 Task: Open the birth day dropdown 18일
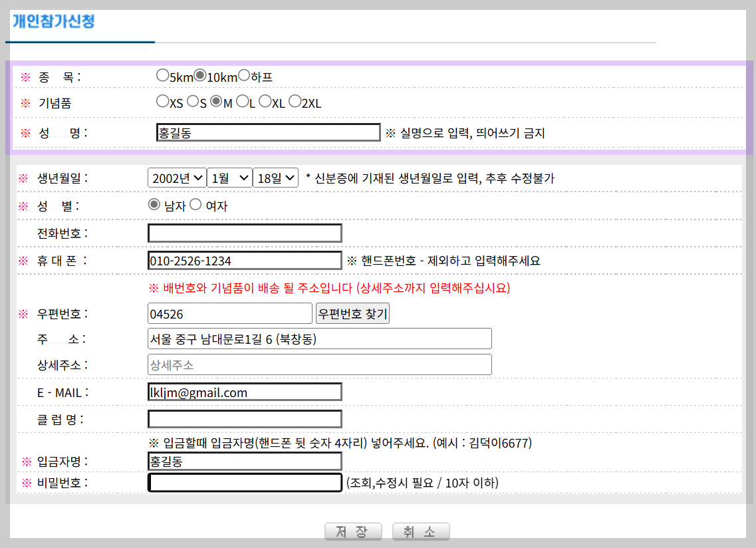275,178
